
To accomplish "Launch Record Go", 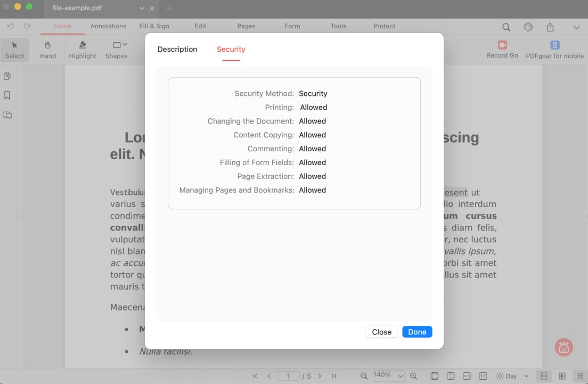I will coord(502,50).
